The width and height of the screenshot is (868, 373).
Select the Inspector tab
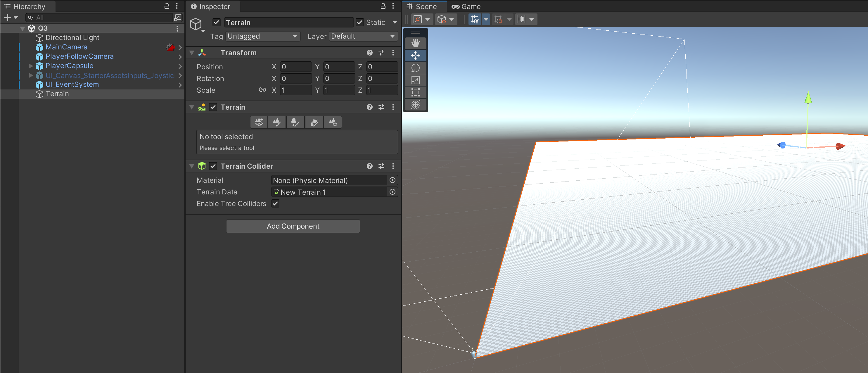point(211,6)
